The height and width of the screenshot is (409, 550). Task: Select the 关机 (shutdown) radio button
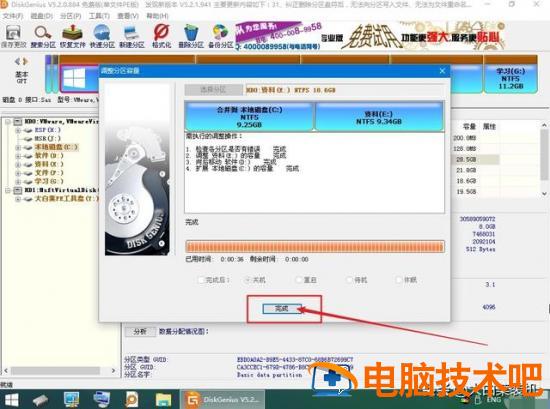(x=247, y=280)
